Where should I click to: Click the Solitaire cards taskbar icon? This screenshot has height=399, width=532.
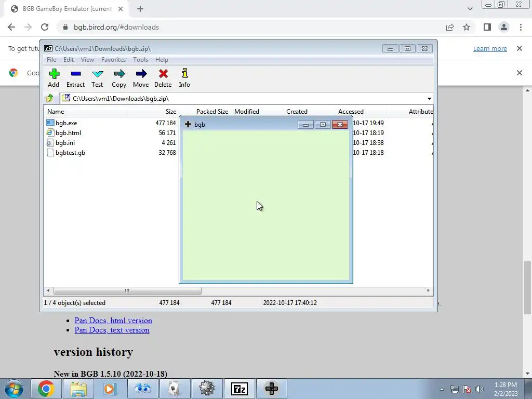(175, 389)
